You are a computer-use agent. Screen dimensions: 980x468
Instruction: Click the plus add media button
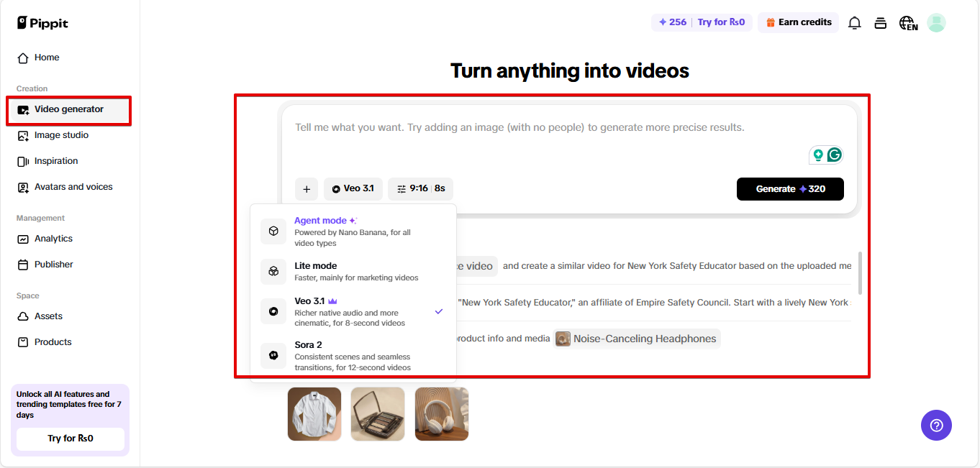point(307,189)
